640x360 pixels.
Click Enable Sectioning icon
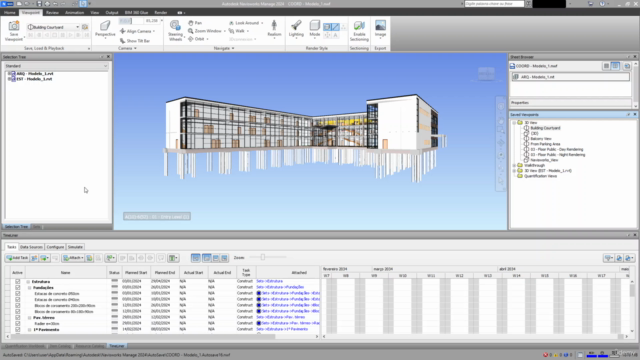(359, 31)
